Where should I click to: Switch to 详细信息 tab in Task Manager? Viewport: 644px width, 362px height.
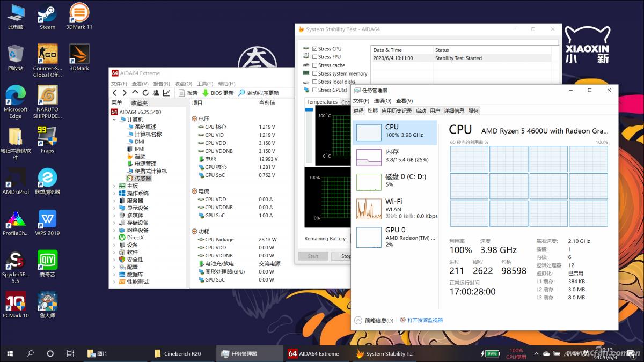click(x=454, y=111)
